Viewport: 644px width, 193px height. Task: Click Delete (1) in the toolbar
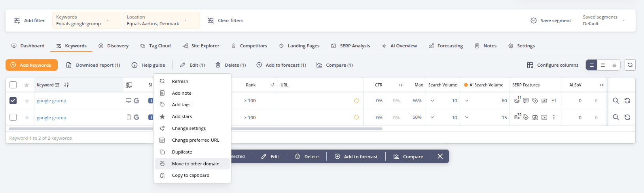[x=231, y=65]
